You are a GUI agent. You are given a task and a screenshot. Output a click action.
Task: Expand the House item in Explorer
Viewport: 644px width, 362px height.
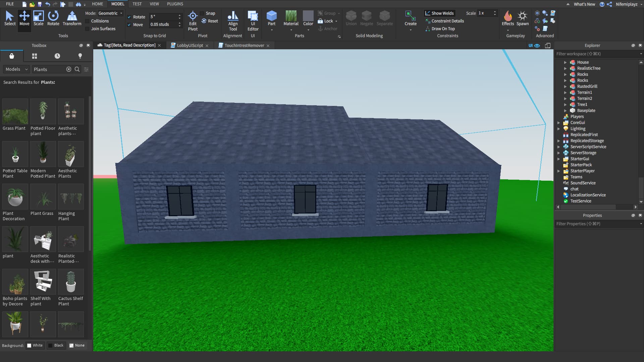[x=566, y=62]
